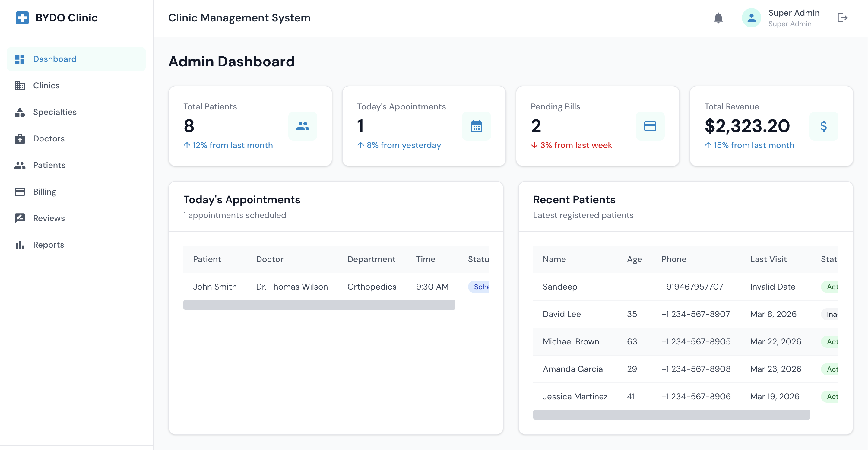Click the $2,323.20 revenue value
868x450 pixels.
pyautogui.click(x=747, y=126)
